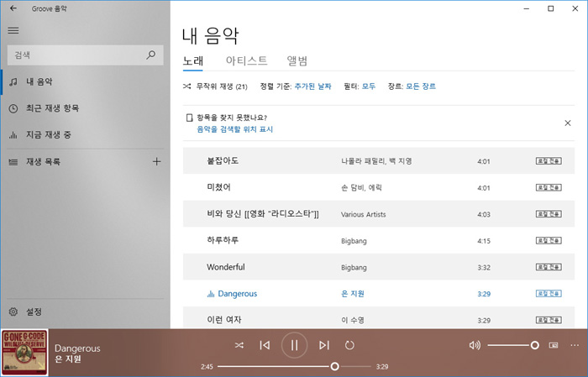The width and height of the screenshot is (588, 377).
Task: Click duration 4:15 on 하루하루 row
Action: coord(484,241)
